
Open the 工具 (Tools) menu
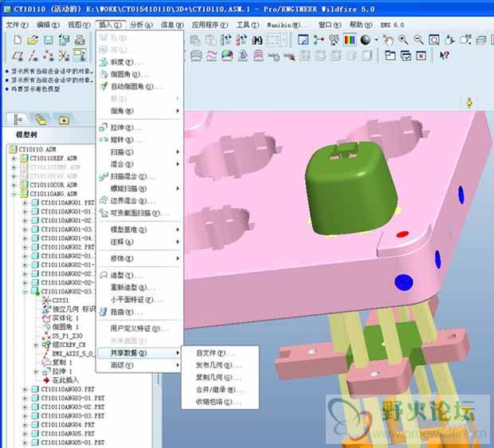248,25
